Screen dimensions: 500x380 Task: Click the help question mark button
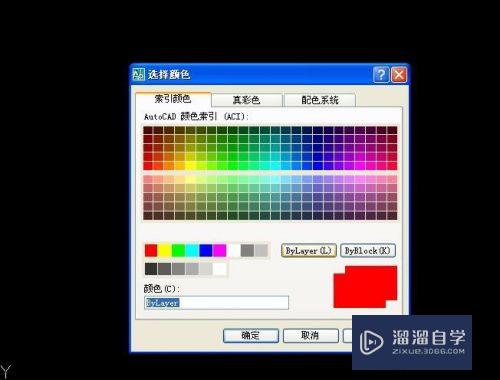coord(381,74)
